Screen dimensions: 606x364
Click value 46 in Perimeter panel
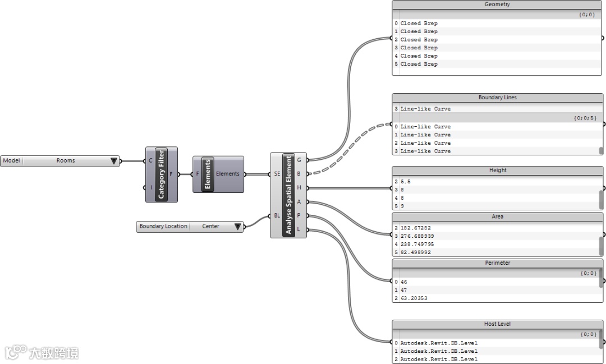click(x=404, y=282)
